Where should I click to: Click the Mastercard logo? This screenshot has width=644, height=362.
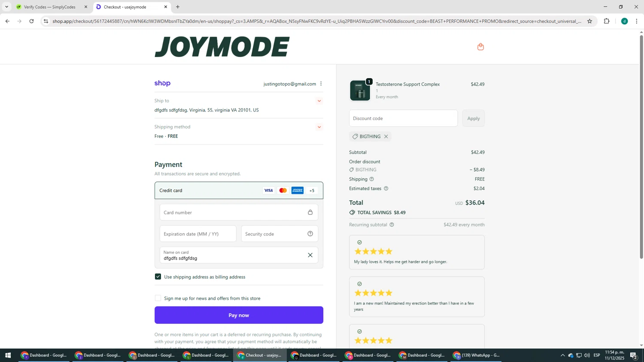283,190
